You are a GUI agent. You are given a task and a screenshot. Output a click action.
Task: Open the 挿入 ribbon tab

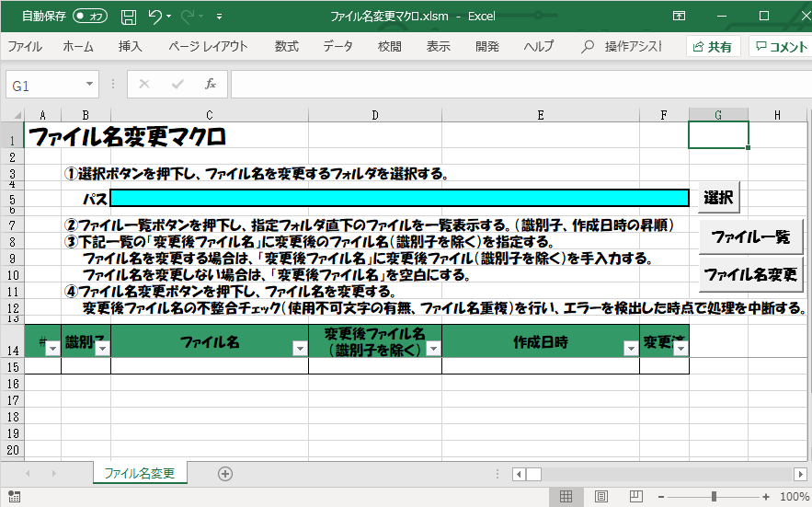point(130,47)
